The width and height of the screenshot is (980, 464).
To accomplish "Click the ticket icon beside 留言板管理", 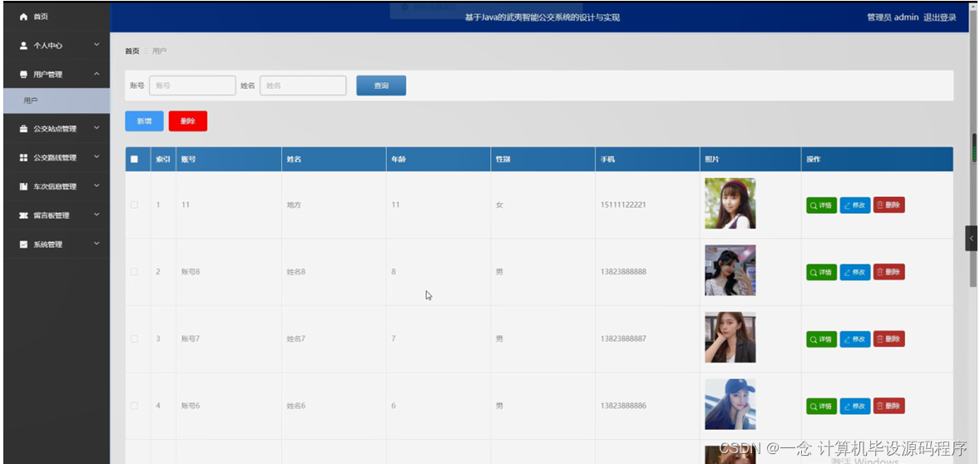I will pos(24,215).
